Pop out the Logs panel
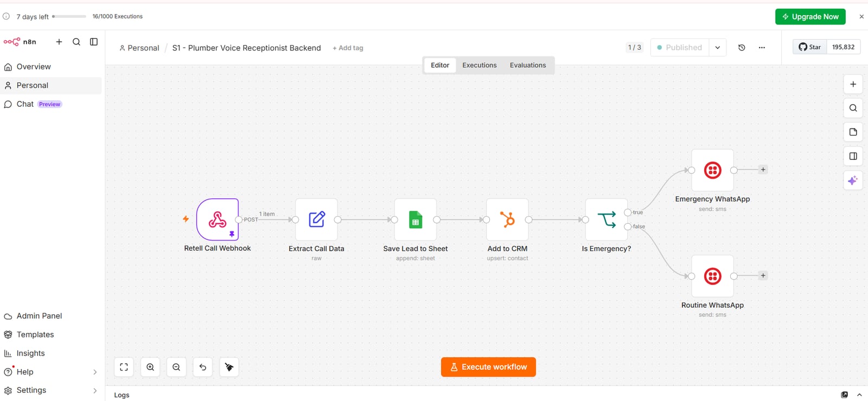Viewport: 868px width, 401px height. tap(844, 395)
